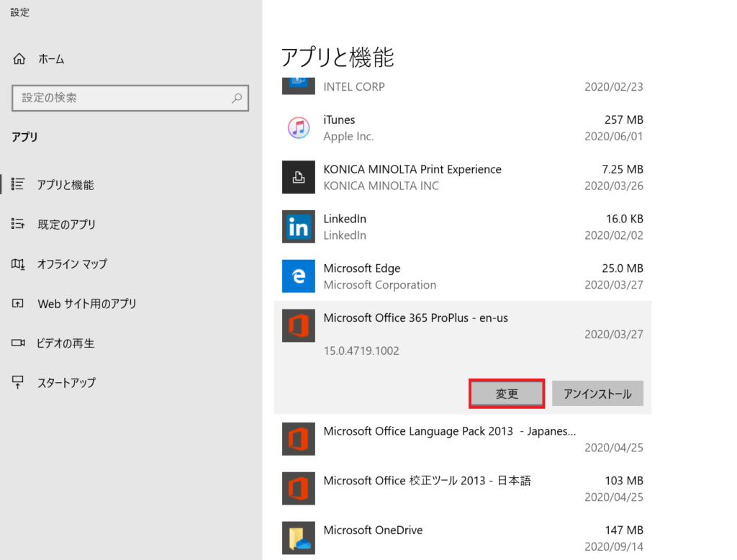
Task: Click the Web サイト用のアプリ icon
Action: (18, 303)
